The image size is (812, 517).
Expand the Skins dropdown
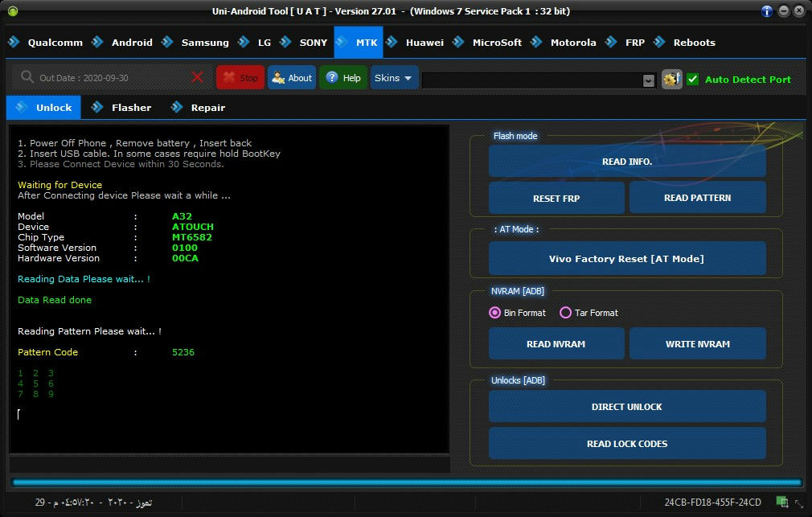tap(394, 78)
